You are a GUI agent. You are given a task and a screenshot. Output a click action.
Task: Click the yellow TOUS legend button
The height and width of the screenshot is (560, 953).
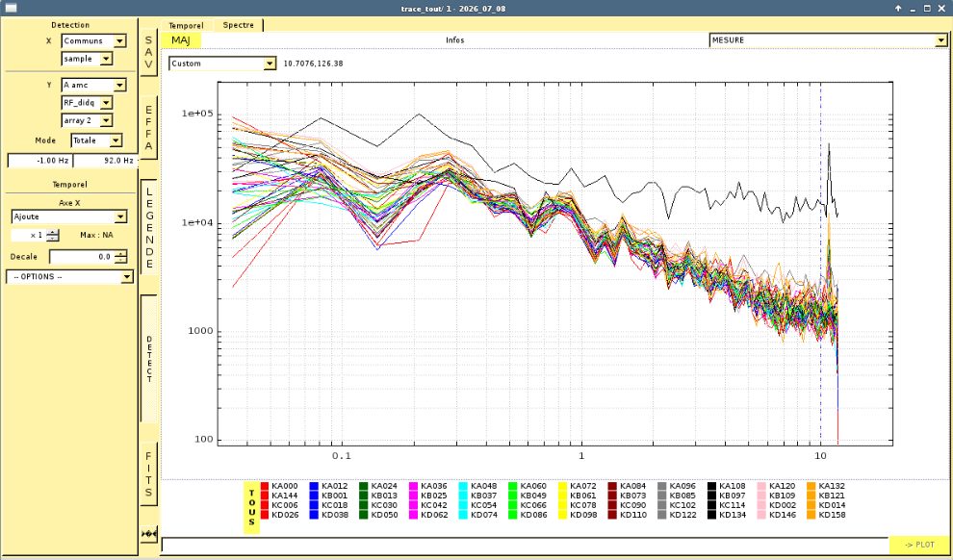pos(251,508)
